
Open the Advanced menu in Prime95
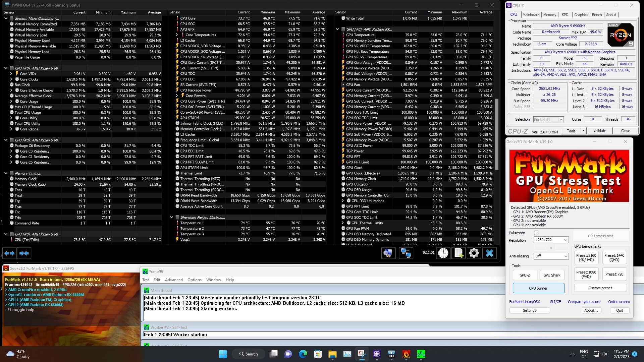point(174,280)
